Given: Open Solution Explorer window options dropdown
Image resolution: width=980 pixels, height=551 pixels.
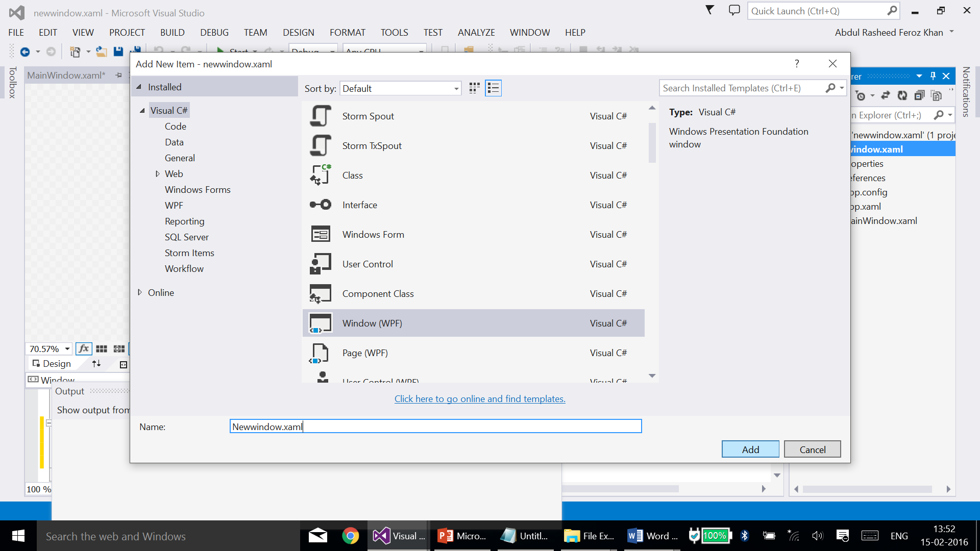Looking at the screenshot, I should 919,76.
